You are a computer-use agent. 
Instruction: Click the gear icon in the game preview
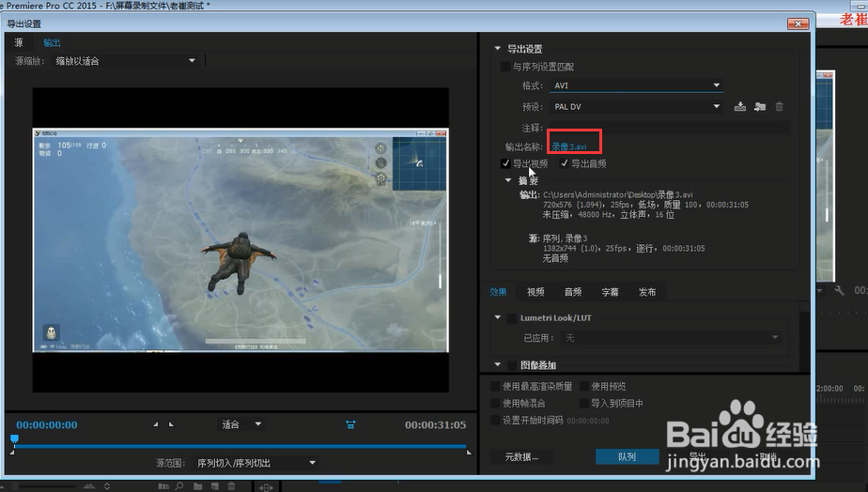(x=380, y=178)
